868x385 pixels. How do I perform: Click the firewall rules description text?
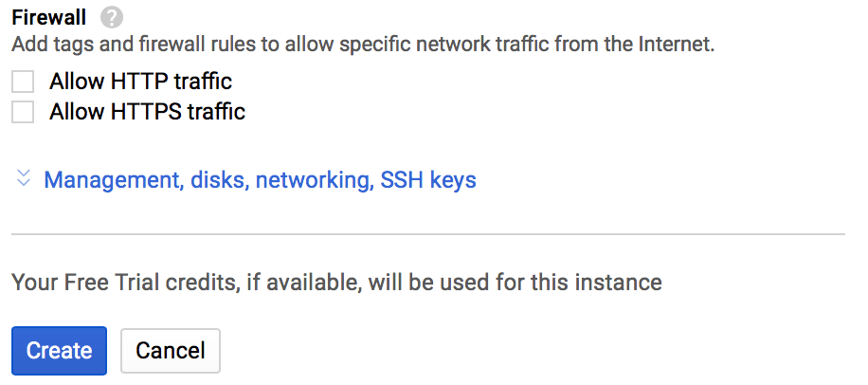click(362, 44)
